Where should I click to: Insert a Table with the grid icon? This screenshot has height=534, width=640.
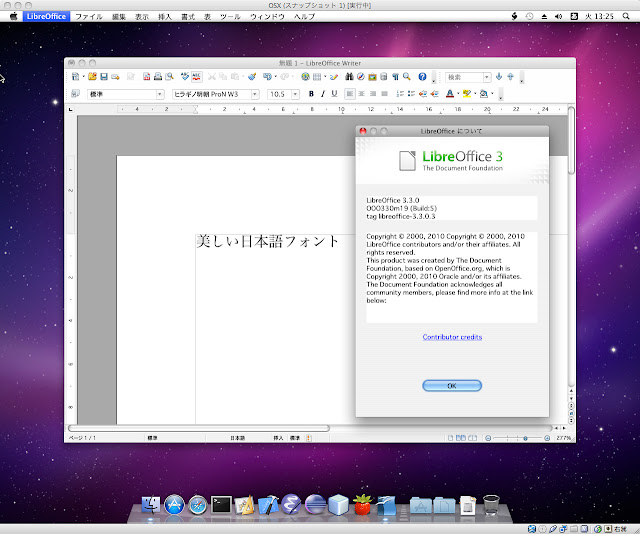coord(317,76)
